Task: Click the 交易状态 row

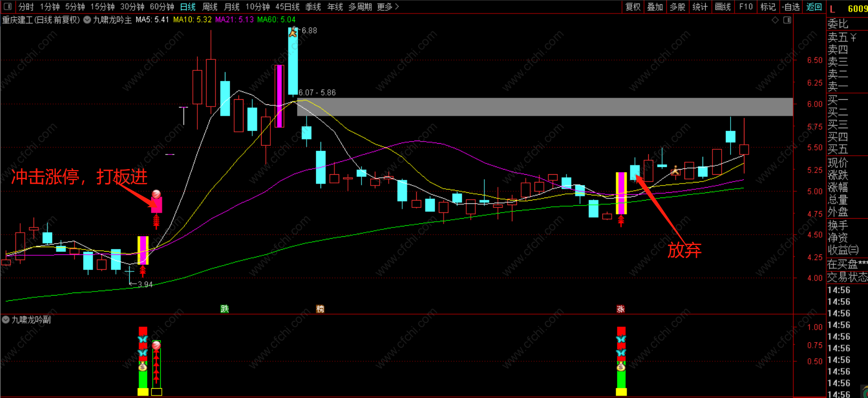Action: pos(847,277)
